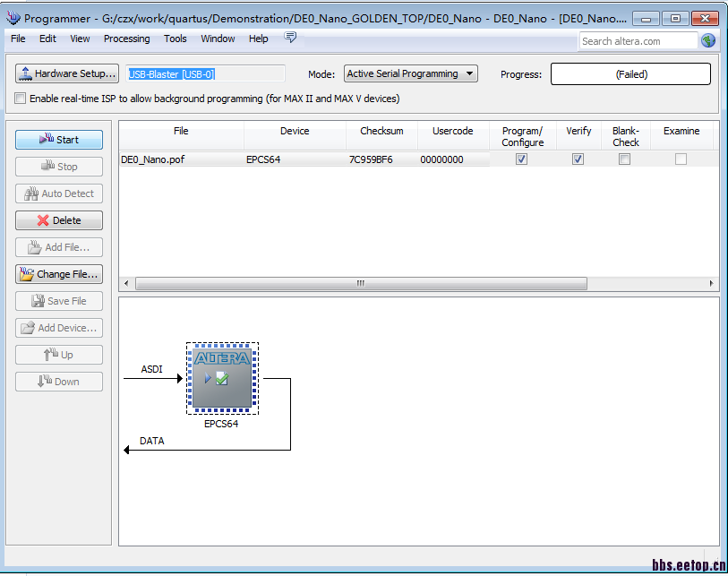
Task: Open Hardware Setup dialog
Action: pyautogui.click(x=67, y=73)
